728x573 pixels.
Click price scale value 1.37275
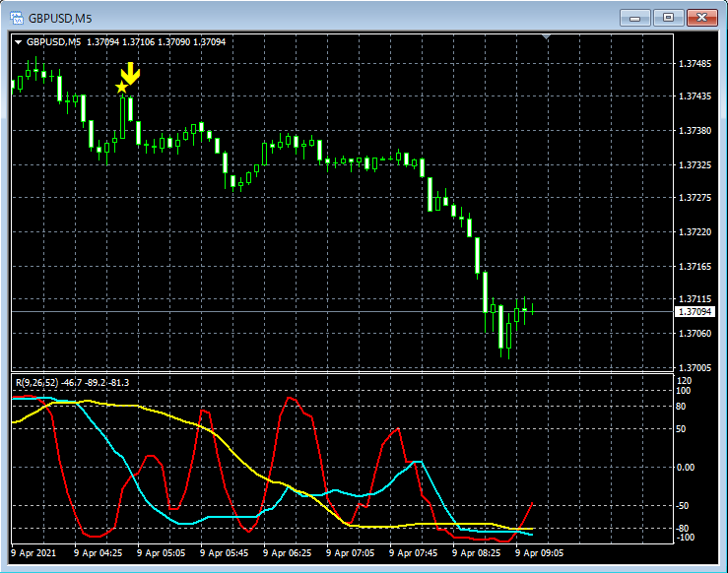(695, 198)
